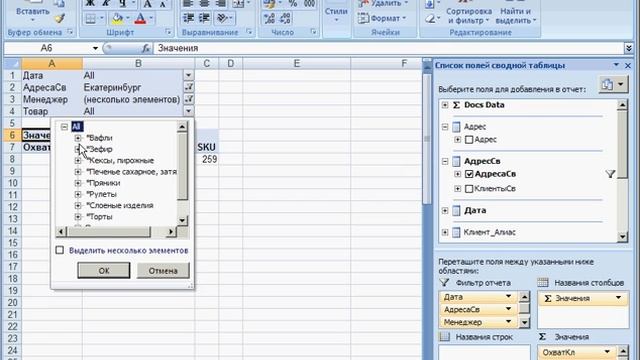Open the field list layout options button
The width and height of the screenshot is (640, 360).
tap(613, 84)
